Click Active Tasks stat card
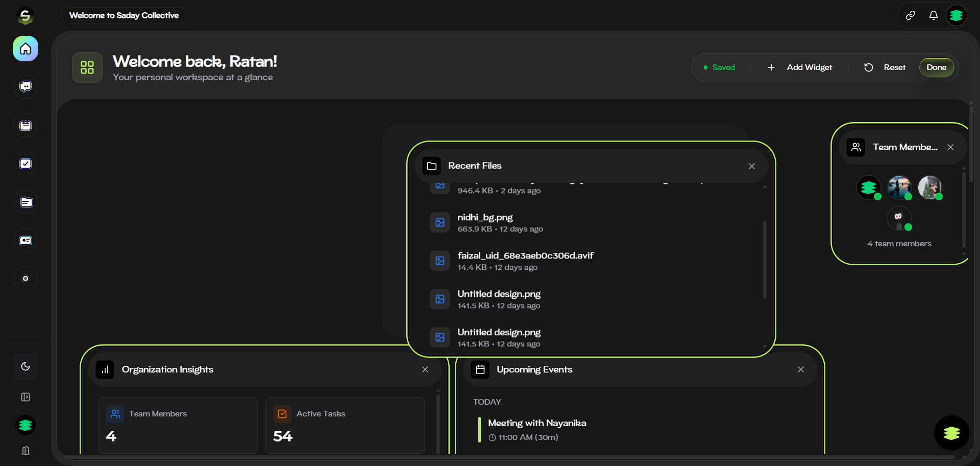This screenshot has width=980, height=466. click(345, 425)
